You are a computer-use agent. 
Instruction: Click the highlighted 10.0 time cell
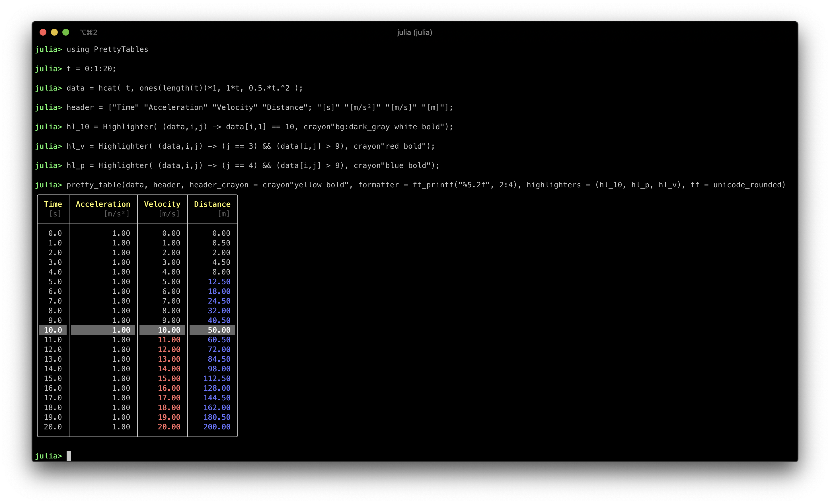click(53, 330)
